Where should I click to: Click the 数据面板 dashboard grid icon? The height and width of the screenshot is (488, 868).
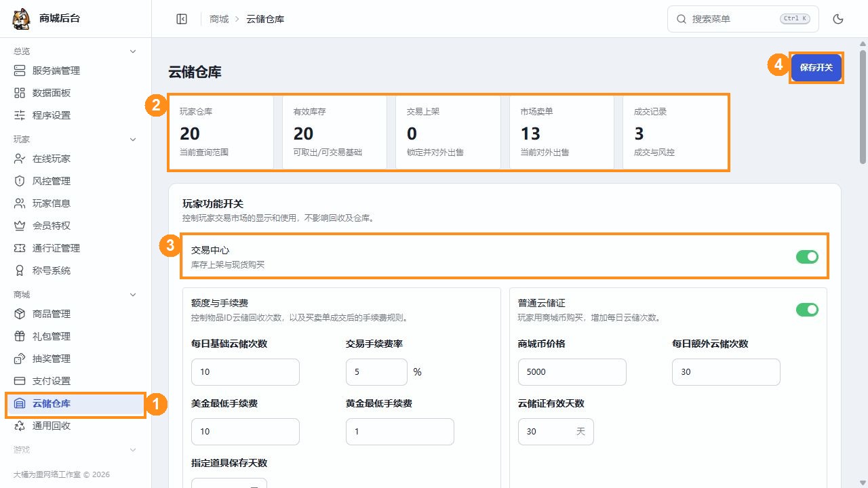20,93
